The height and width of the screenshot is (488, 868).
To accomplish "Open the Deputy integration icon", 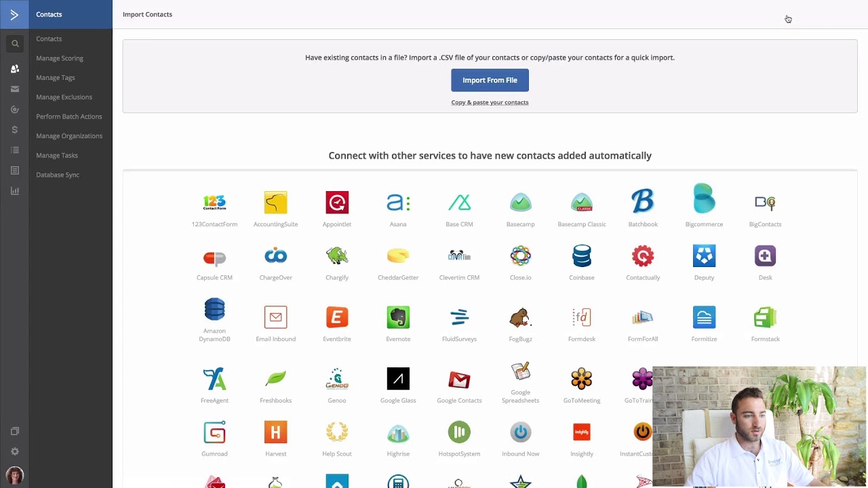I will [704, 256].
